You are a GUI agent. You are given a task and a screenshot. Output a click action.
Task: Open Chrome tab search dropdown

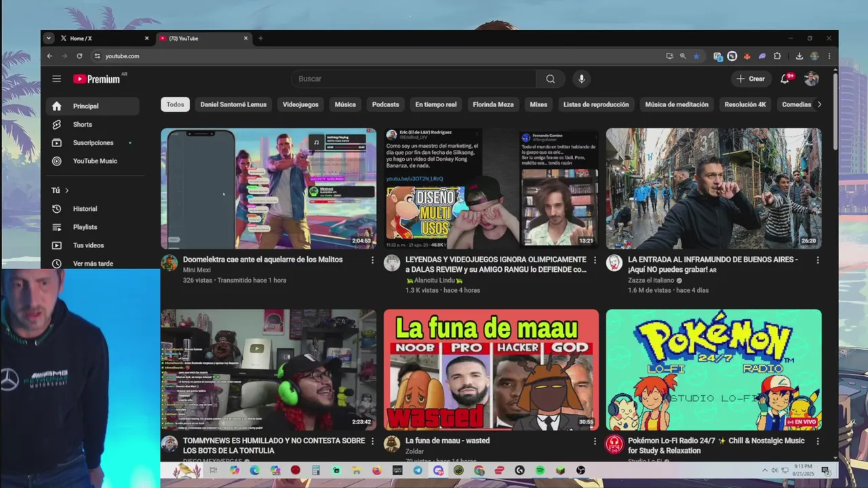click(49, 38)
